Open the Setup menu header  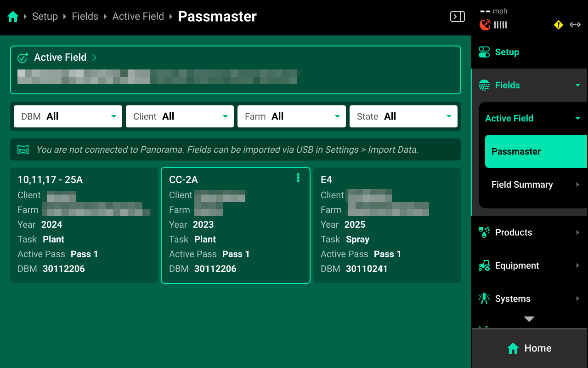click(530, 52)
